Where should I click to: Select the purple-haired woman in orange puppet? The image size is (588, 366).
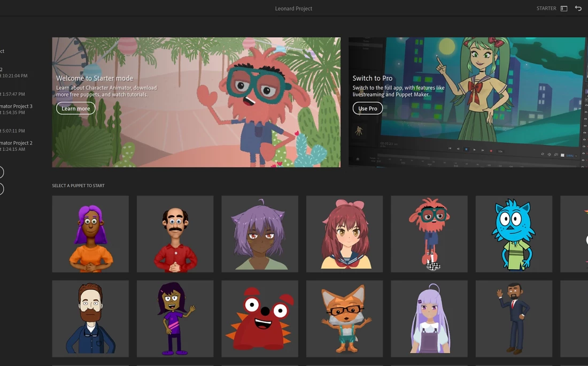90,234
